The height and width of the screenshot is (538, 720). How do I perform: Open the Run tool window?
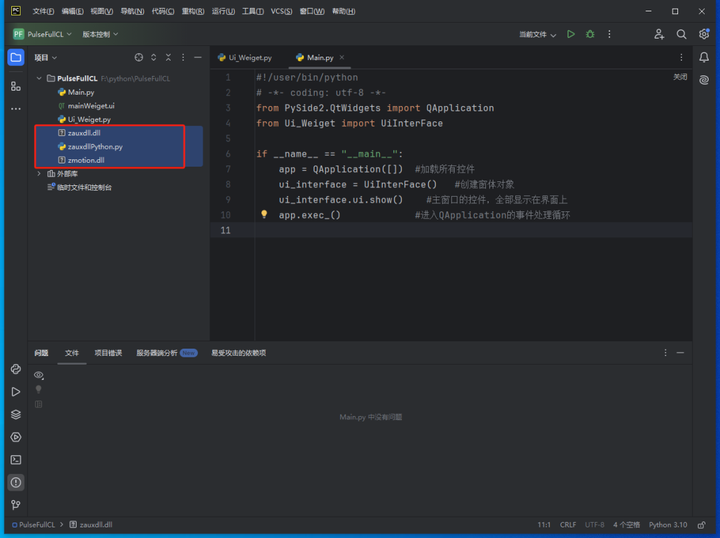[16, 392]
